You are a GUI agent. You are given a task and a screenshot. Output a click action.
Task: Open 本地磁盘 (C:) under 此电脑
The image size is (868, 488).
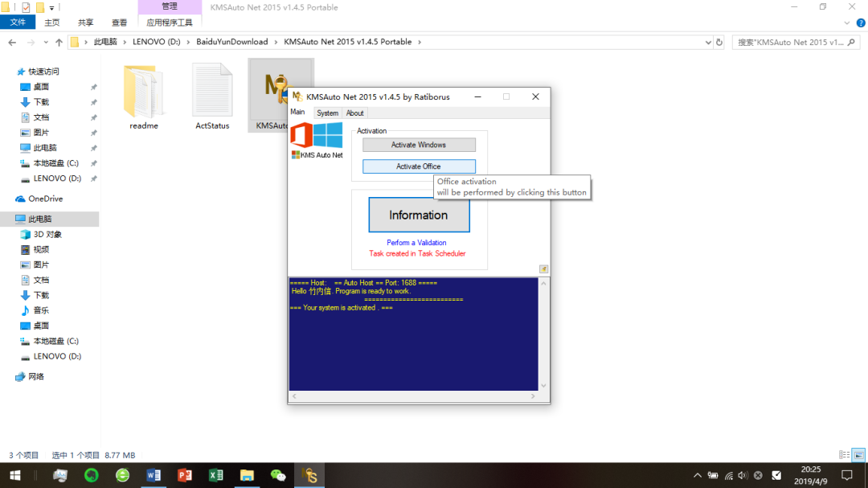click(55, 341)
